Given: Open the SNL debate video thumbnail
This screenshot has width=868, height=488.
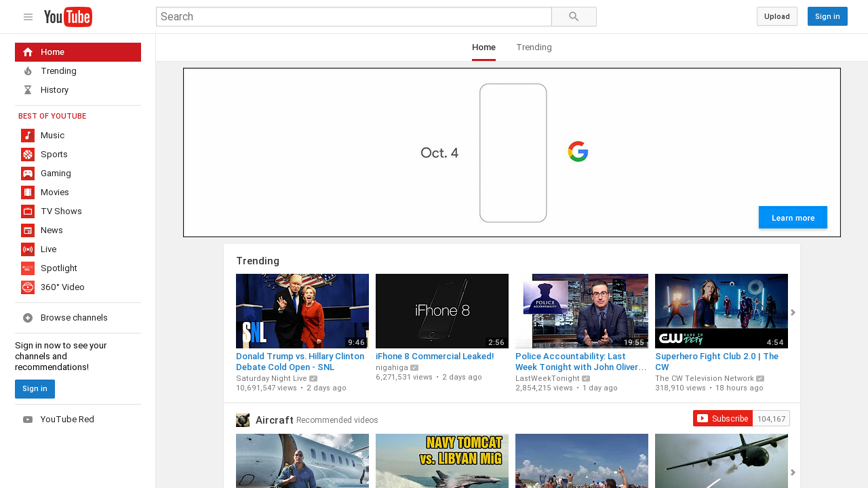Looking at the screenshot, I should coord(302,311).
